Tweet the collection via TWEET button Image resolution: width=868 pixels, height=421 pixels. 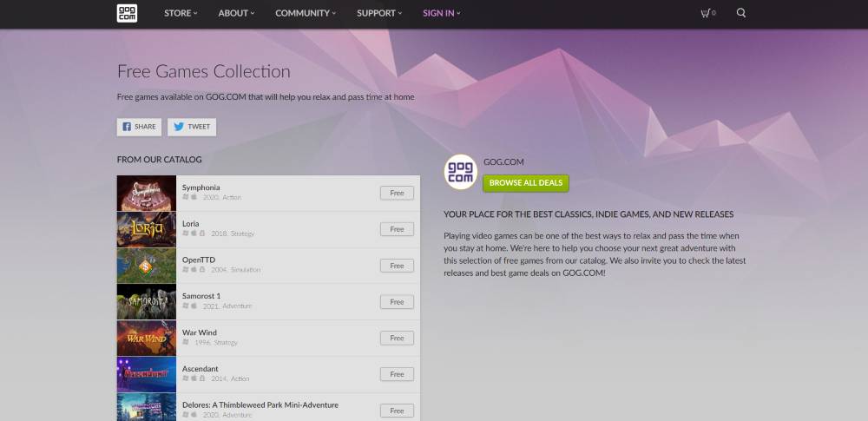pyautogui.click(x=192, y=127)
